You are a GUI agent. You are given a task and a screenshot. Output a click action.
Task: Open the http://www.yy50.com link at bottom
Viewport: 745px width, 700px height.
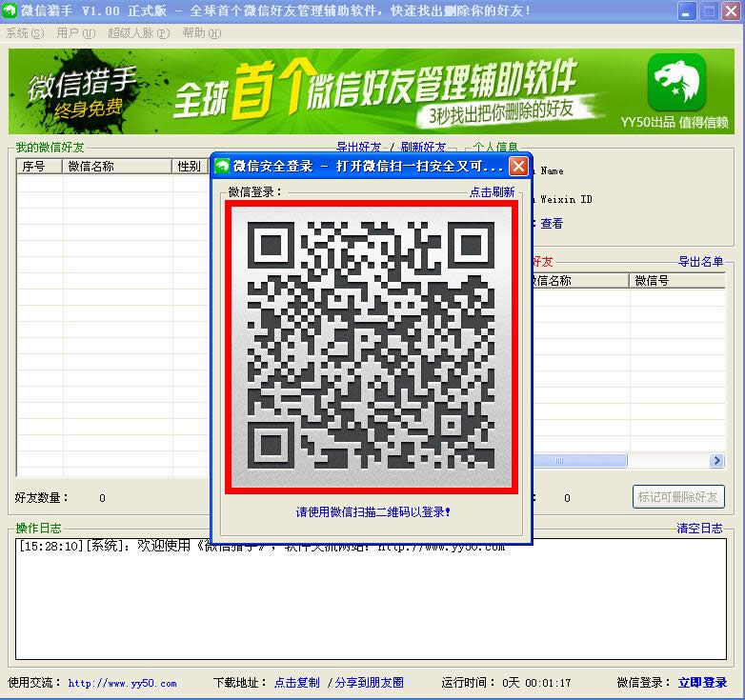click(x=122, y=683)
